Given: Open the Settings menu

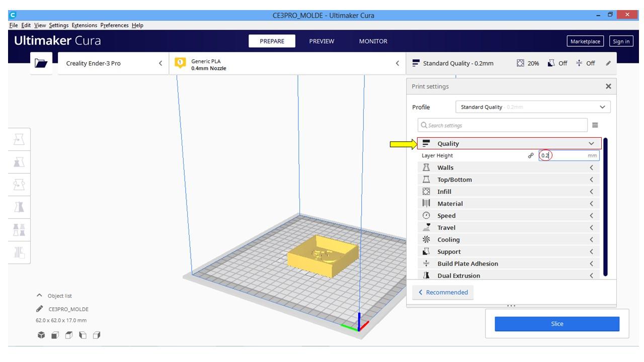Looking at the screenshot, I should [x=59, y=25].
